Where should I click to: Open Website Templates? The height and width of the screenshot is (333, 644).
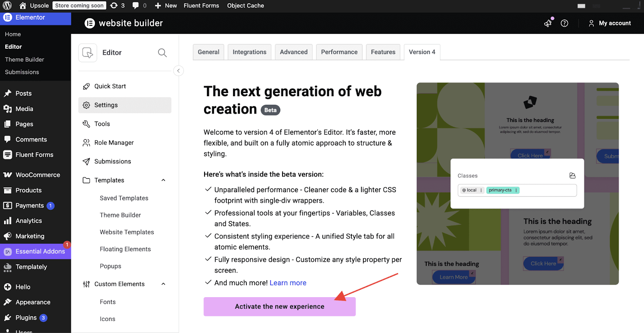(127, 232)
